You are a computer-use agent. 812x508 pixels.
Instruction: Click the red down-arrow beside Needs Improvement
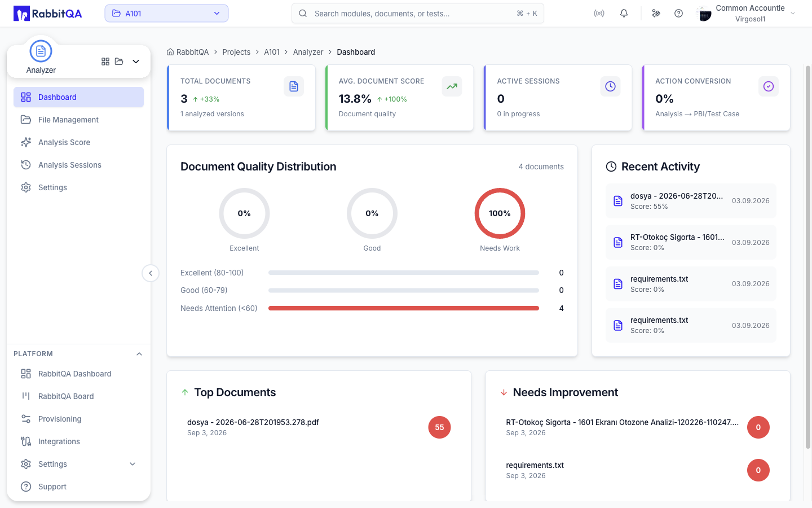[504, 392]
